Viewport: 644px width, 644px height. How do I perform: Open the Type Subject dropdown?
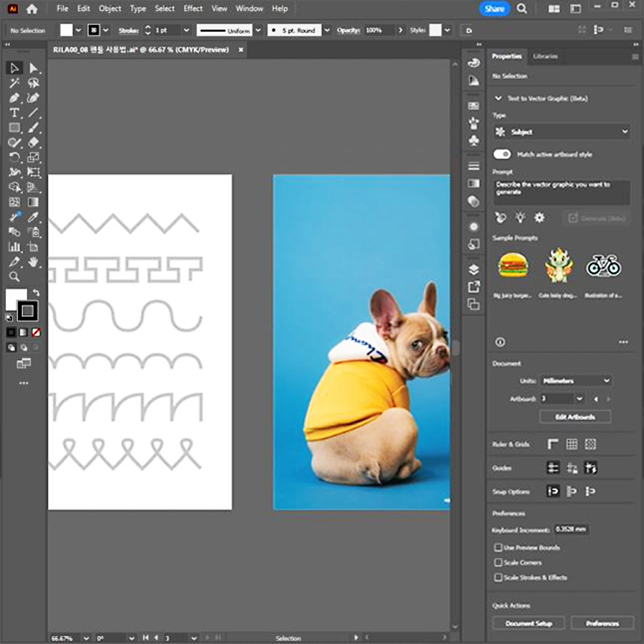560,132
